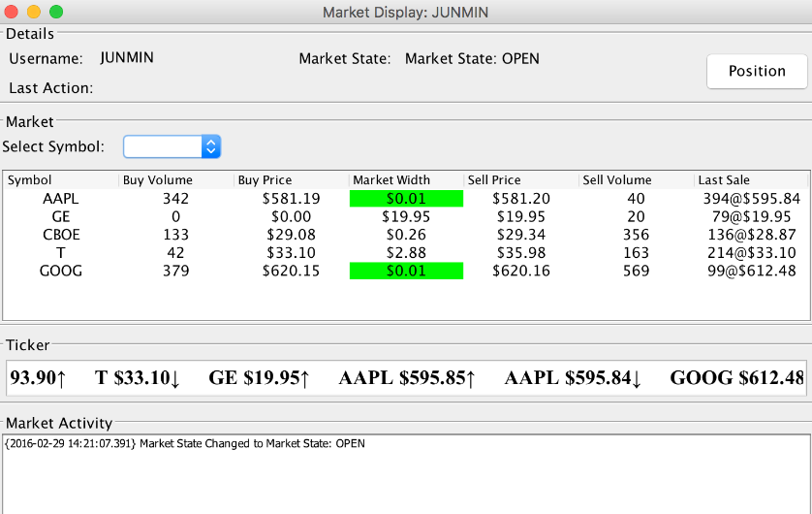Click the Sell Volume column header

point(636,179)
